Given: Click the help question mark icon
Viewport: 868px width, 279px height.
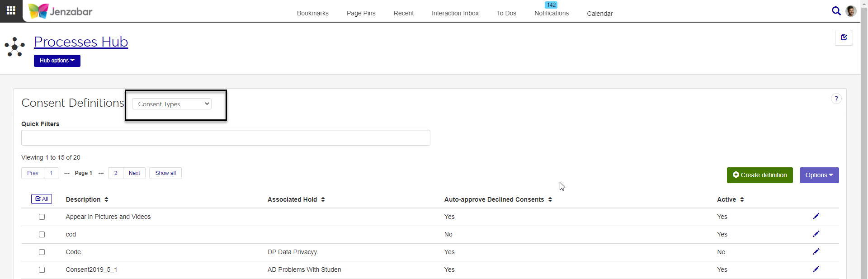Looking at the screenshot, I should click(x=836, y=99).
